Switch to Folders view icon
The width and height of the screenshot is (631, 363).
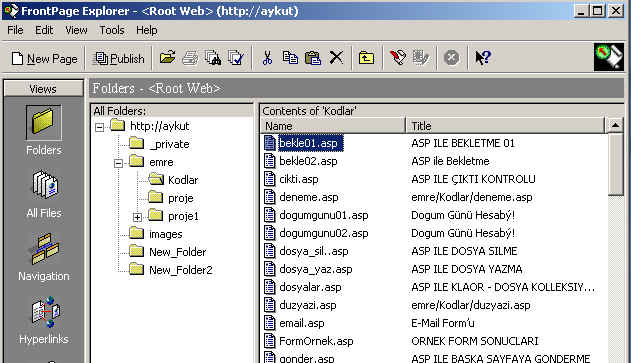coord(43,123)
